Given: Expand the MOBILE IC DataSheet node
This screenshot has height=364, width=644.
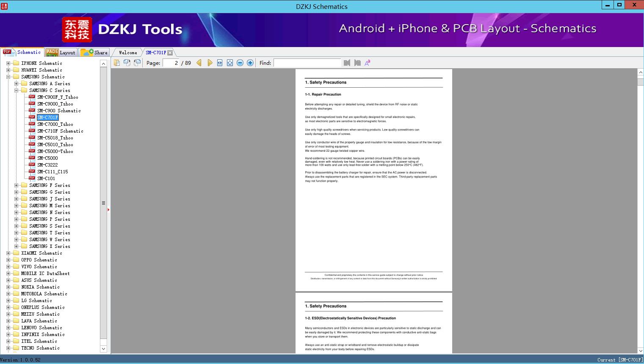Looking at the screenshot, I should (x=8, y=273).
